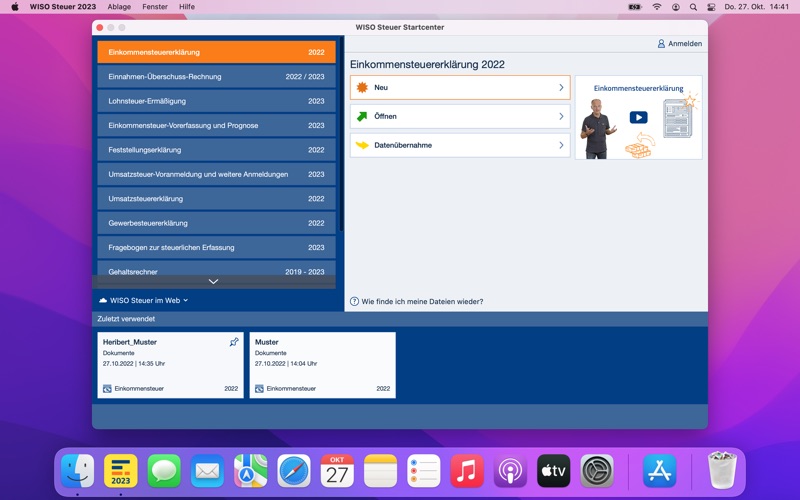The image size is (800, 500).
Task: Open the recent Heribert_Muster file card
Action: [x=170, y=365]
